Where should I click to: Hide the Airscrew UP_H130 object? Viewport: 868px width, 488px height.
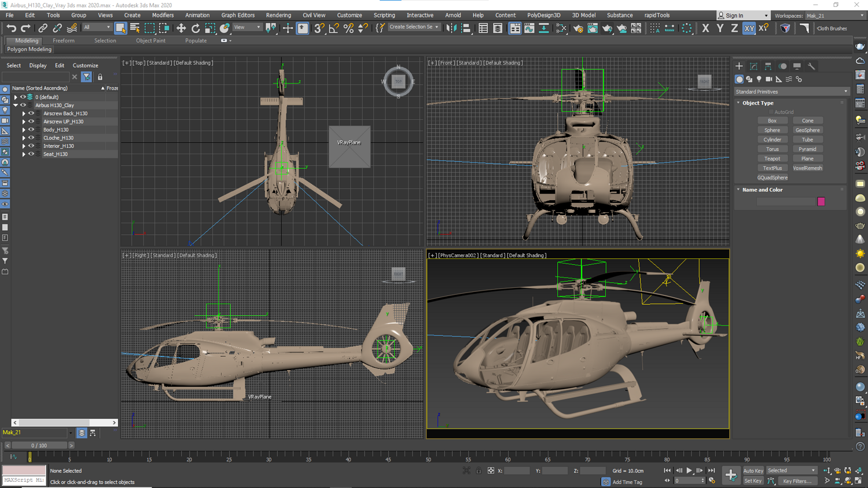pyautogui.click(x=31, y=121)
